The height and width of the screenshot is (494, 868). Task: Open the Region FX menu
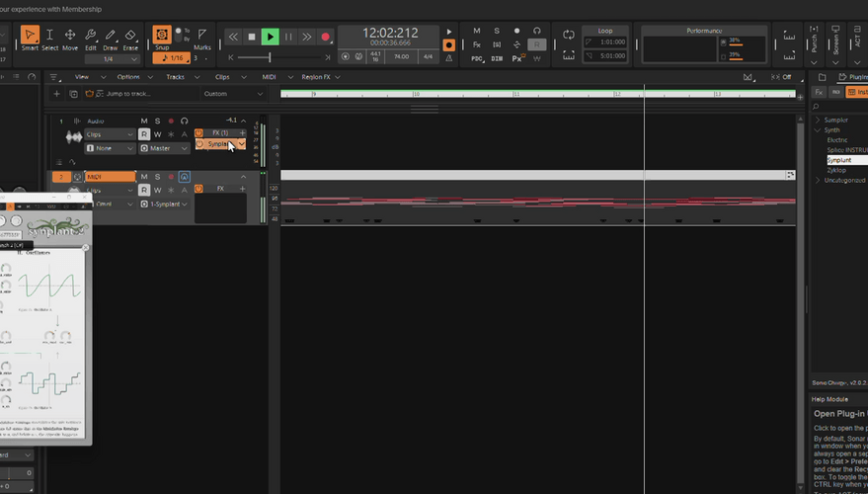317,76
